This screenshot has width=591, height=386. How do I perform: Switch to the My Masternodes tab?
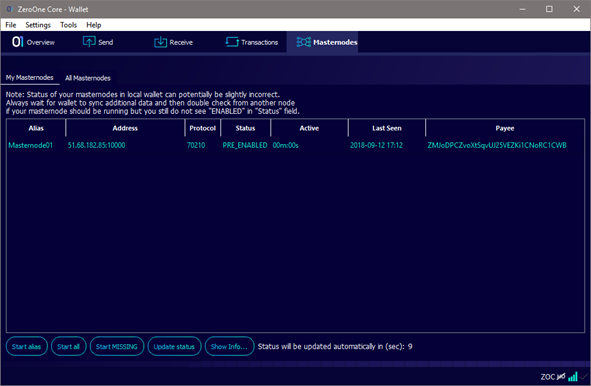coord(29,78)
